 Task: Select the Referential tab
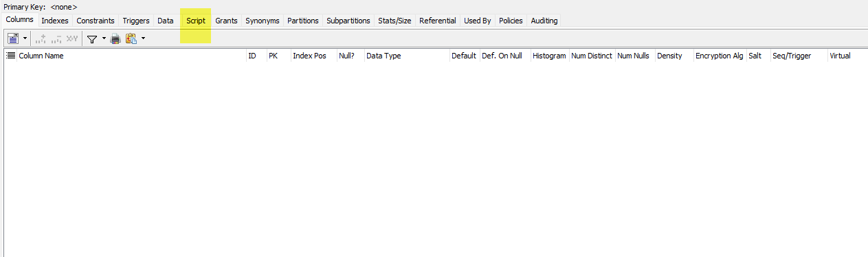438,21
